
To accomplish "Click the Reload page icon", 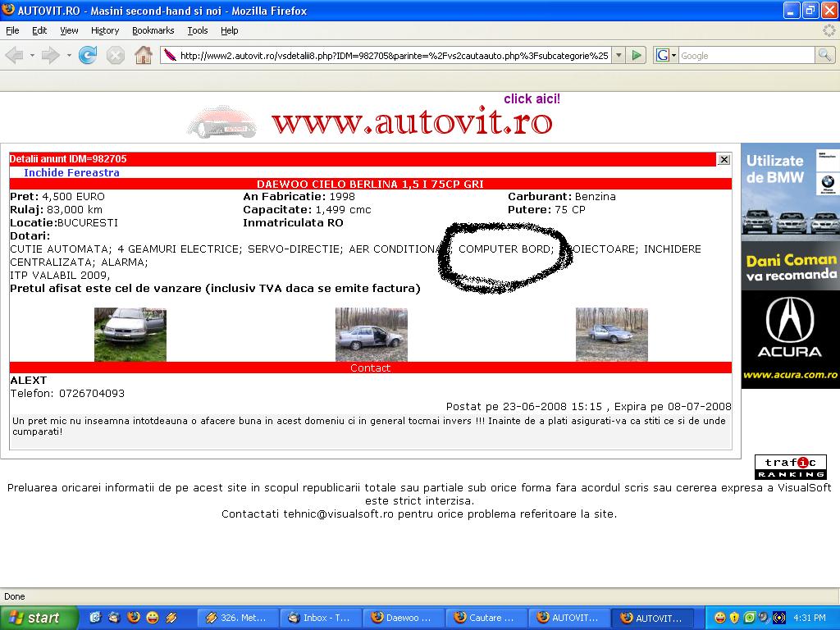I will 88,55.
